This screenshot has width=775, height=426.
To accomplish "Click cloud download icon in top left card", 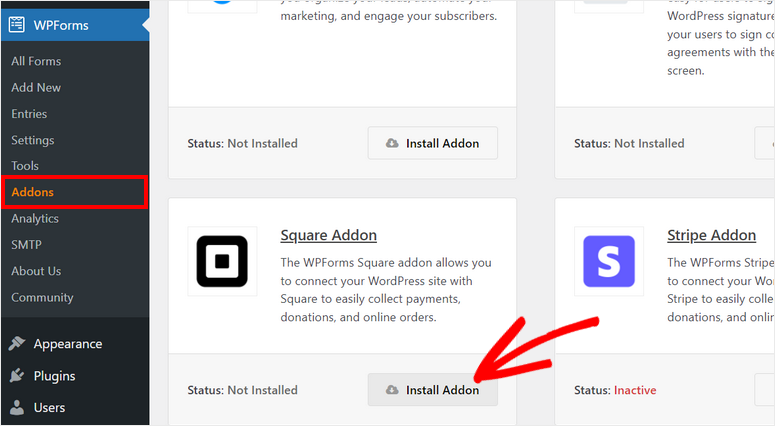I will tap(392, 143).
